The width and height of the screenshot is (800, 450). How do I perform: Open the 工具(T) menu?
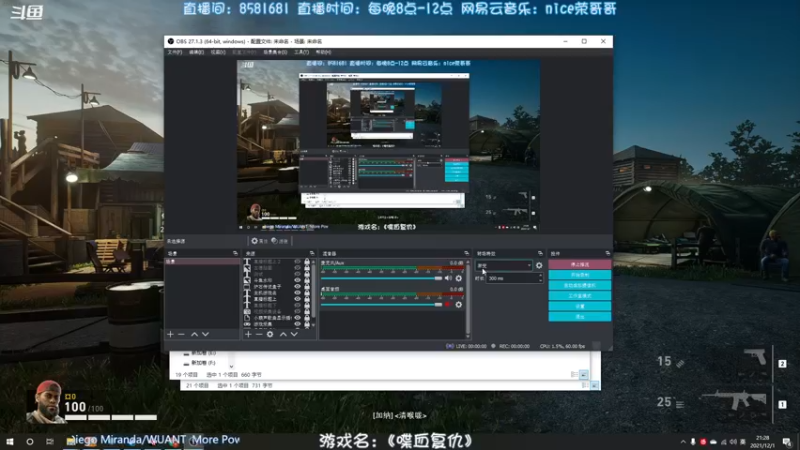tap(301, 52)
